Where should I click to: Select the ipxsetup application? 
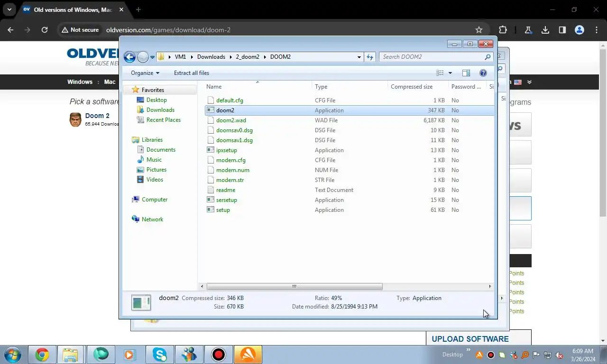coord(226,150)
